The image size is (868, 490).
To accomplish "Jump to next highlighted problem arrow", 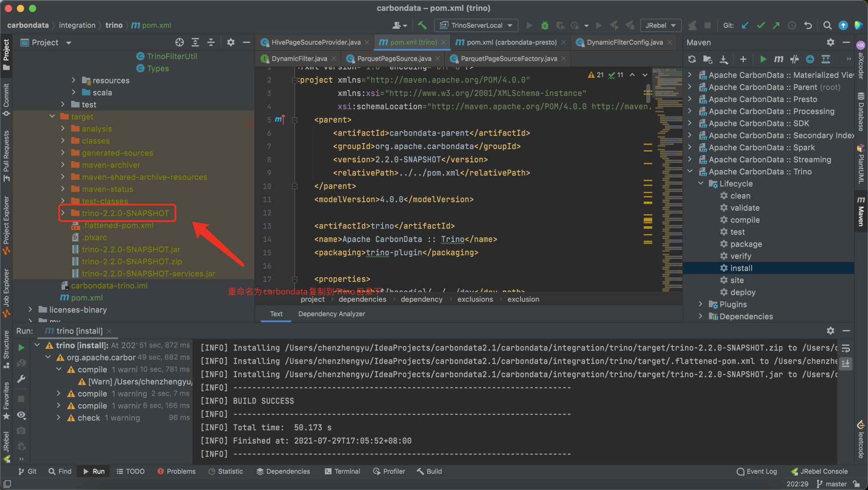I will [x=645, y=75].
